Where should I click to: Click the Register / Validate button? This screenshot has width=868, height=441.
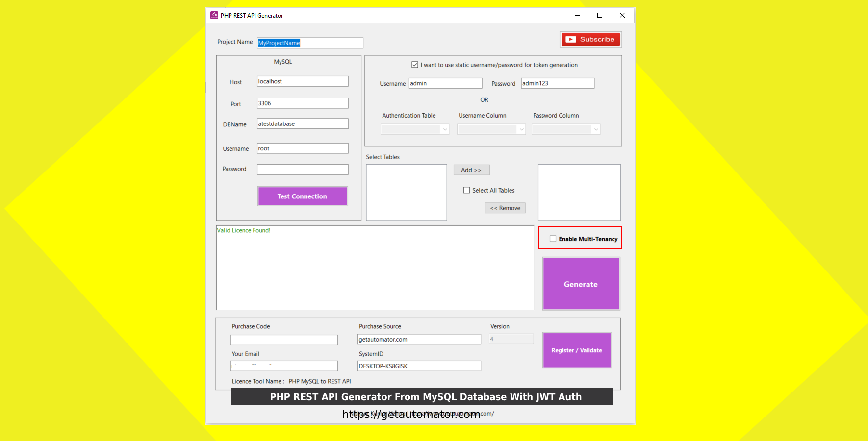577,350
